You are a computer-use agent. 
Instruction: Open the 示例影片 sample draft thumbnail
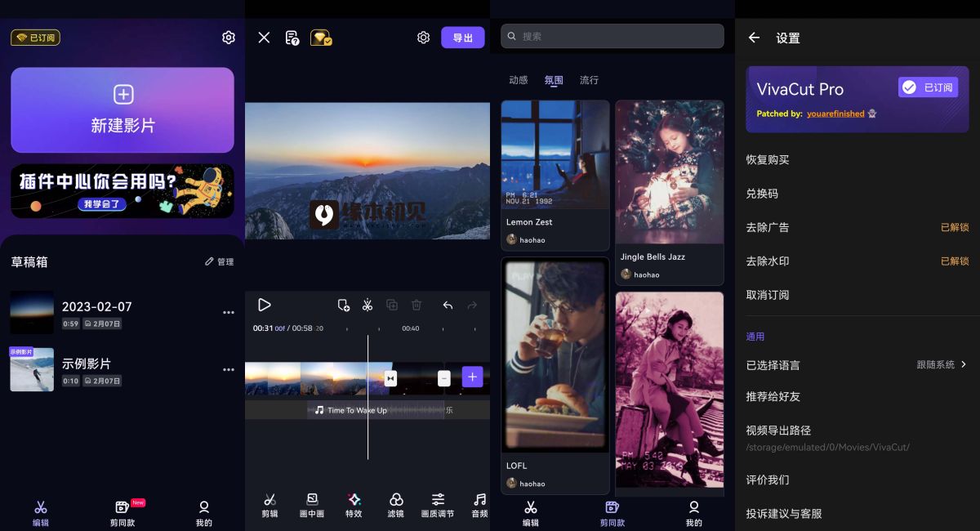(x=32, y=370)
